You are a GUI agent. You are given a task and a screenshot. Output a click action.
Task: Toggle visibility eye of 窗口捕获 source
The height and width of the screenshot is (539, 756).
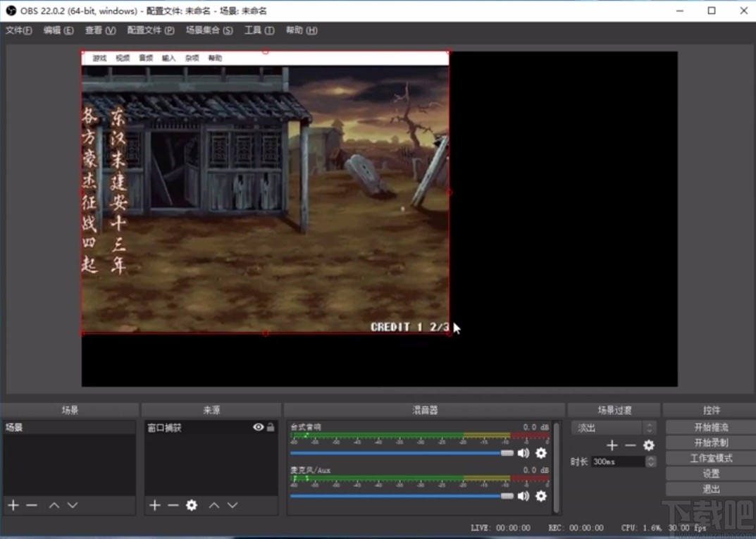pyautogui.click(x=258, y=427)
